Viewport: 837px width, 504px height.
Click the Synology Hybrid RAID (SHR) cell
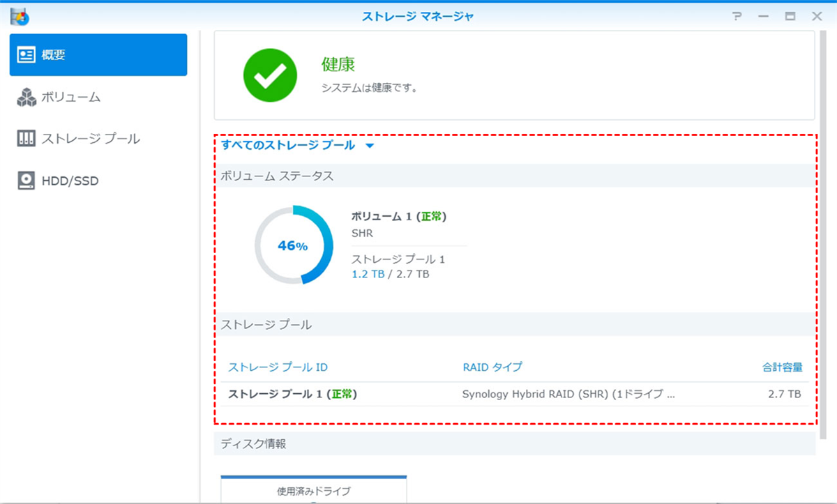[x=568, y=394]
